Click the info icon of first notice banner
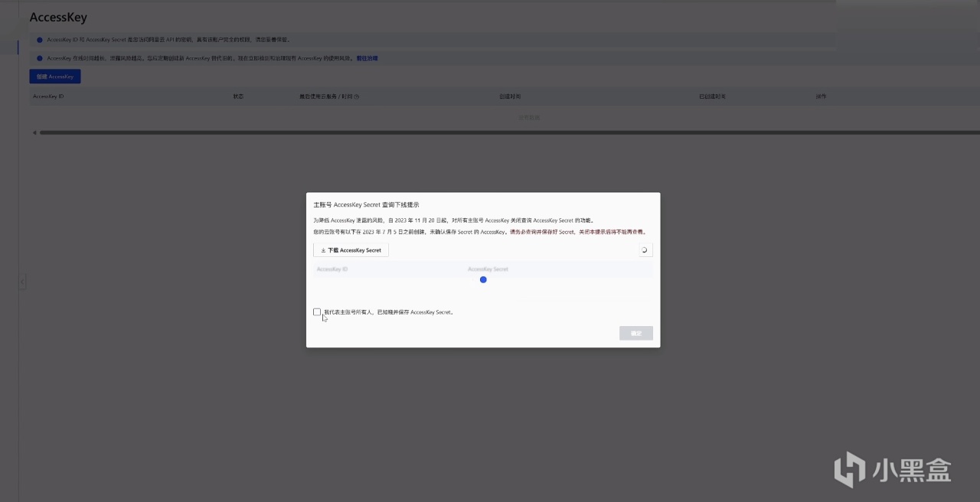Image resolution: width=980 pixels, height=502 pixels. 40,40
